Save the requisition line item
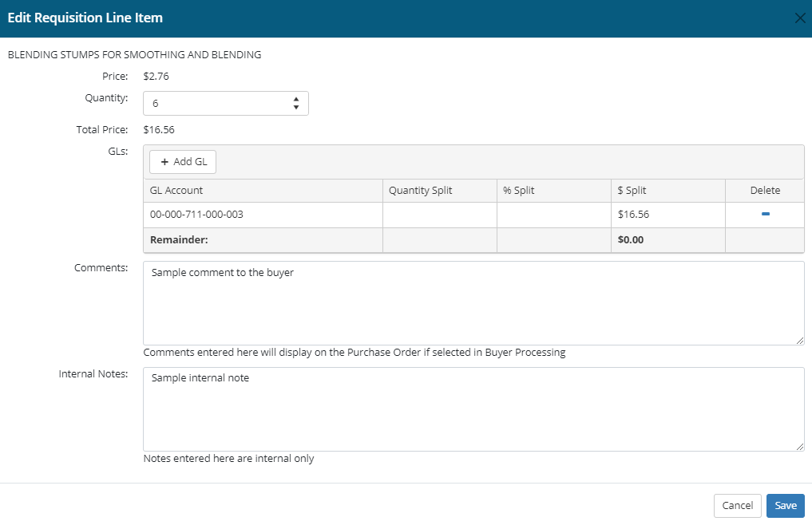812x525 pixels. 785,505
